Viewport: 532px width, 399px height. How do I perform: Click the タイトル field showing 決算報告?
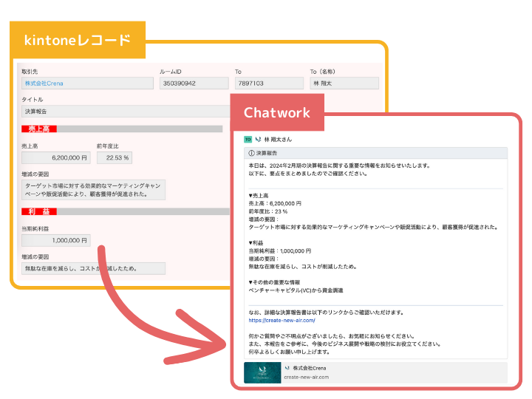[x=126, y=112]
